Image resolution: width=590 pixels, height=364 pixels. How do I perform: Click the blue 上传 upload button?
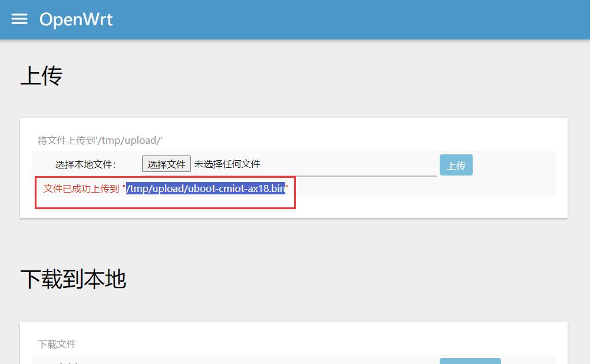(456, 166)
